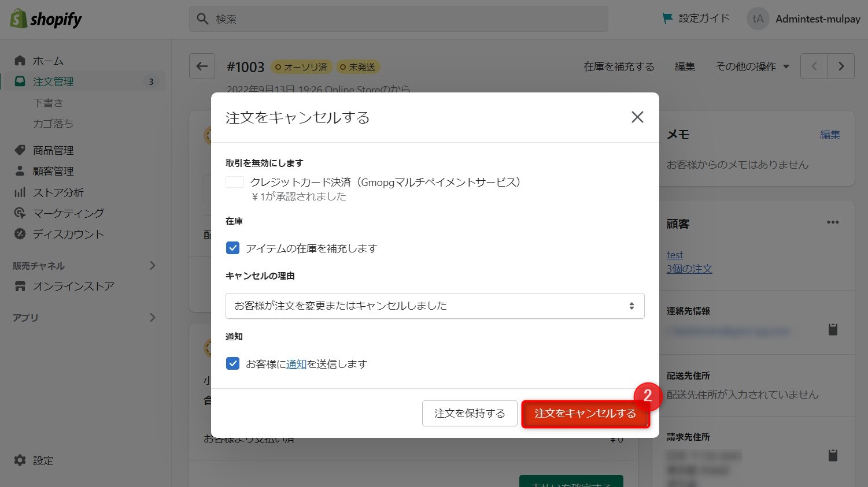Click the 設定ガイド flag icon

666,18
